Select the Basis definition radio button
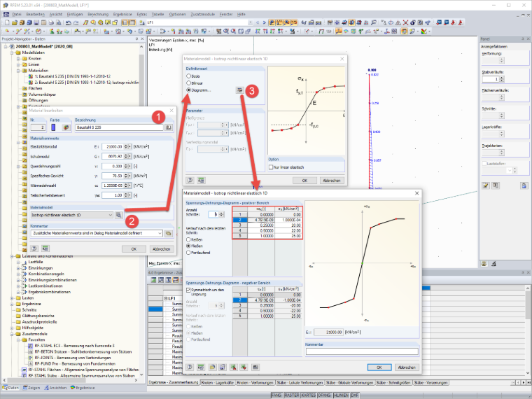 [x=188, y=76]
